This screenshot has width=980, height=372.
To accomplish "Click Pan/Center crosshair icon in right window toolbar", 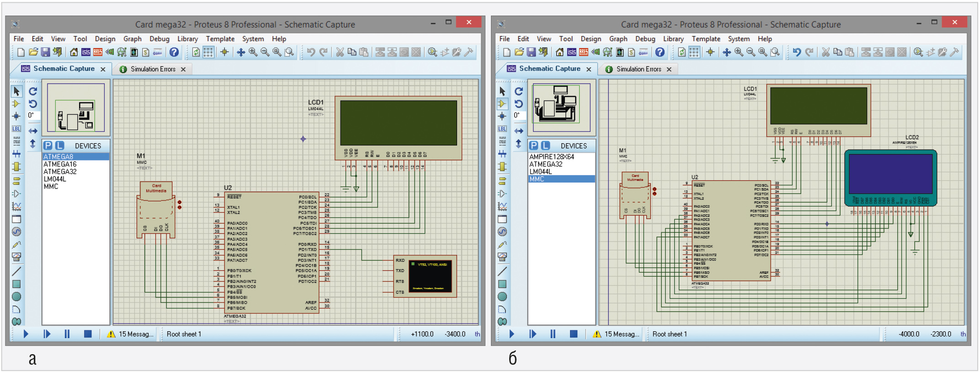I will click(x=726, y=52).
